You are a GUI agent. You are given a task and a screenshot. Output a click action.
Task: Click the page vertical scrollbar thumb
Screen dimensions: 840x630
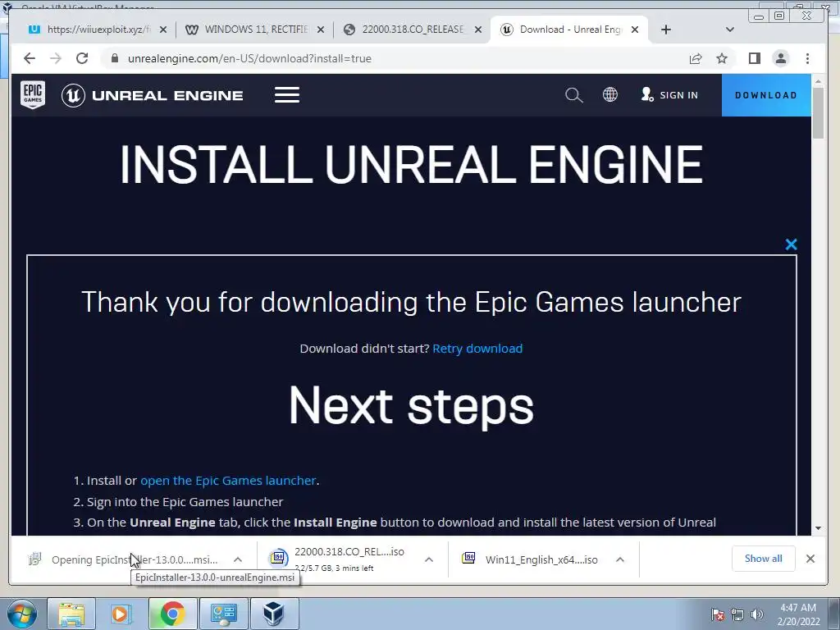(818, 112)
